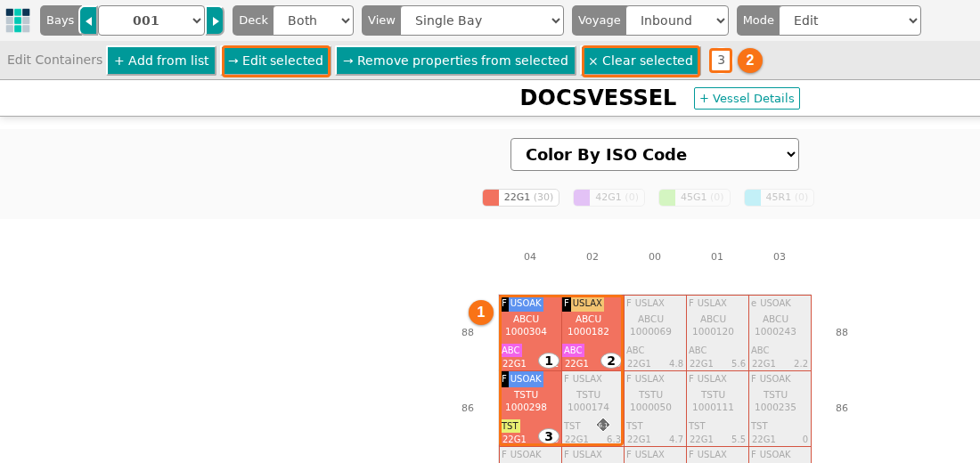Select container TSTU 1000174
The height and width of the screenshot is (463, 980).
point(592,409)
